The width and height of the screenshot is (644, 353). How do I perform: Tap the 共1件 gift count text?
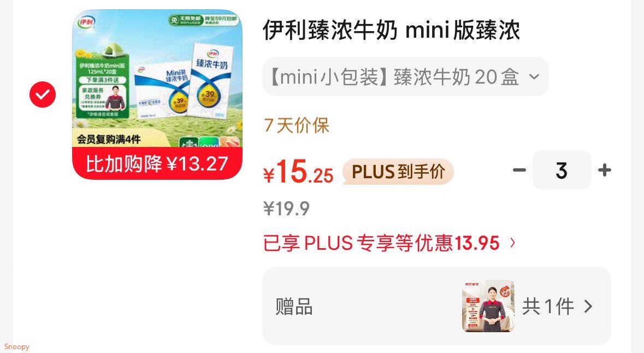pyautogui.click(x=548, y=307)
